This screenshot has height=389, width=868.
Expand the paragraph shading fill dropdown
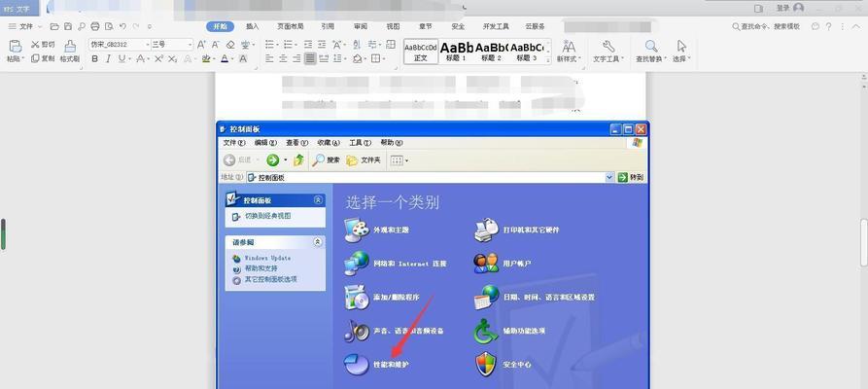point(365,58)
